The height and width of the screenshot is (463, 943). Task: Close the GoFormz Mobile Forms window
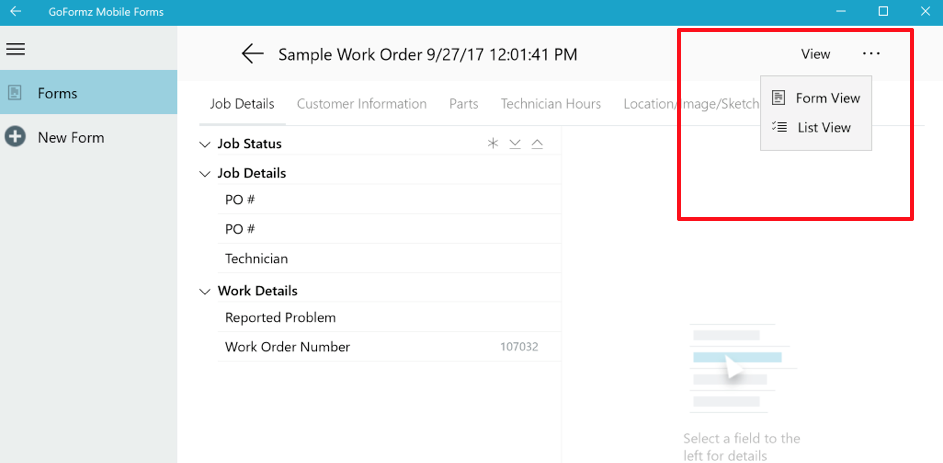(x=925, y=11)
